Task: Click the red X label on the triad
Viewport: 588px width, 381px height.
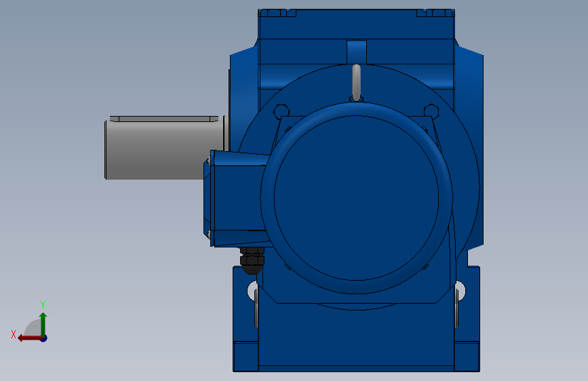Action: [x=14, y=334]
